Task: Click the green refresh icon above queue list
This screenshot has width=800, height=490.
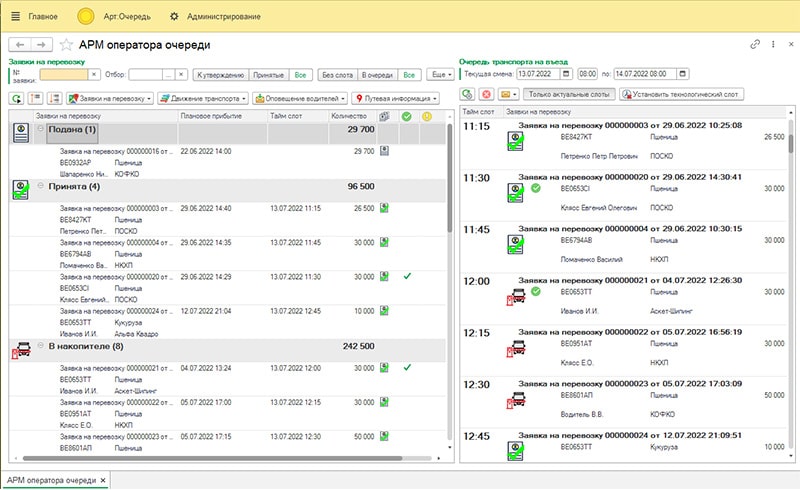Action: point(467,94)
